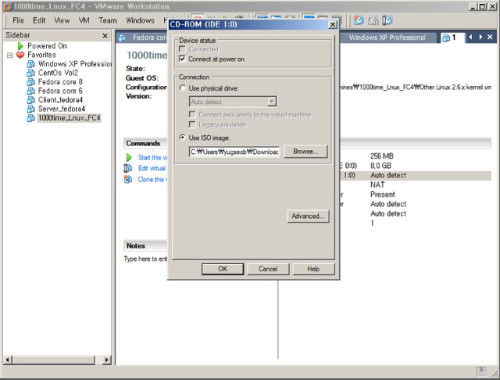Show the previous tab with the left arrow
500x380 pixels.
[470, 37]
